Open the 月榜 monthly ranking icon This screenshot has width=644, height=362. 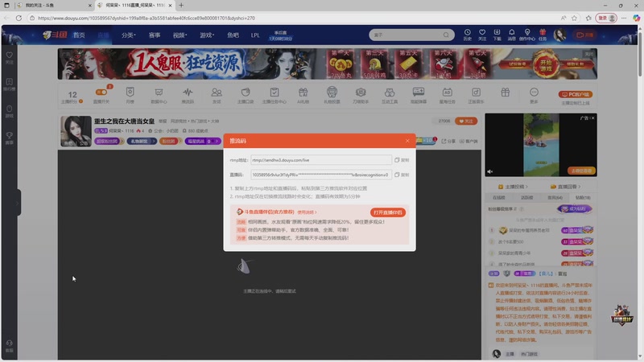pyautogui.click(x=130, y=95)
